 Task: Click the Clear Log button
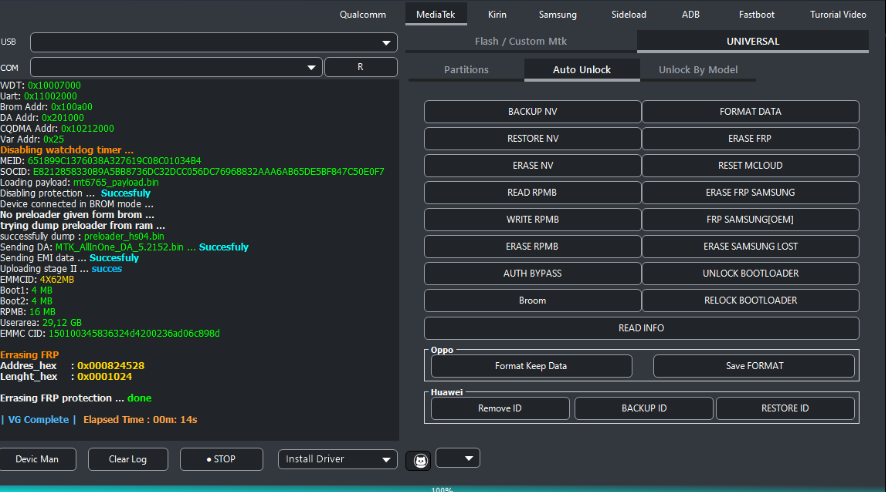(x=128, y=459)
